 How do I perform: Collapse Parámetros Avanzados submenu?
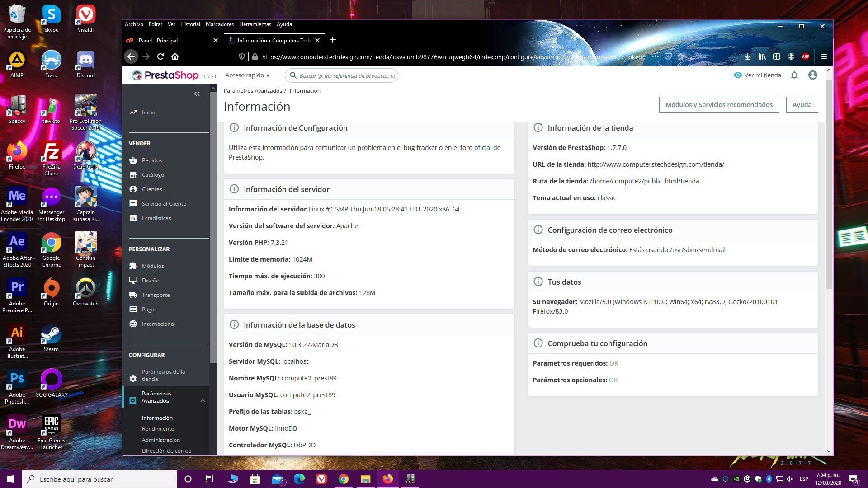click(x=203, y=400)
